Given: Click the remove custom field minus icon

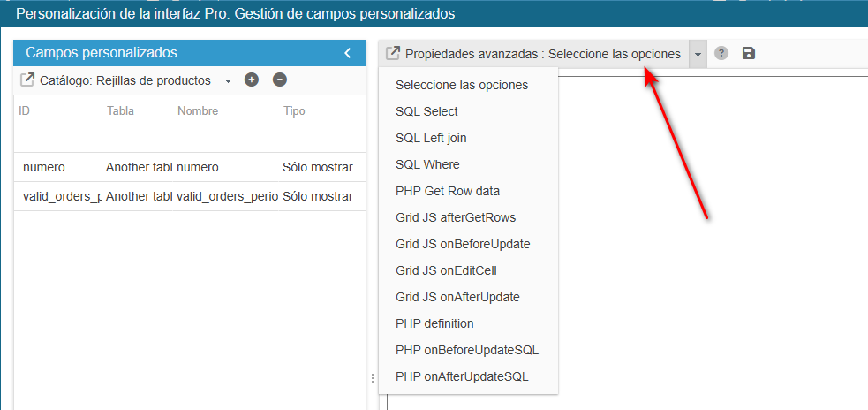Looking at the screenshot, I should (280, 80).
